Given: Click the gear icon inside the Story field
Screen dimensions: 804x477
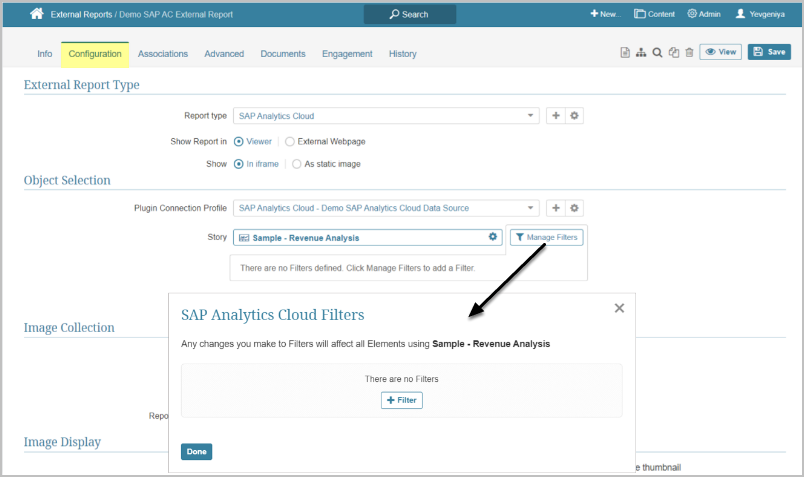Looking at the screenshot, I should [x=492, y=237].
